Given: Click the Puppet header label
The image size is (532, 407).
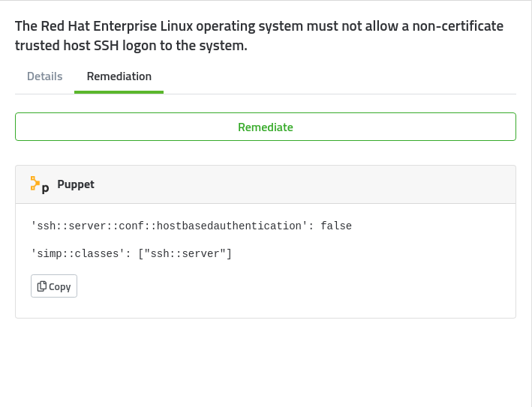Looking at the screenshot, I should click(76, 184).
